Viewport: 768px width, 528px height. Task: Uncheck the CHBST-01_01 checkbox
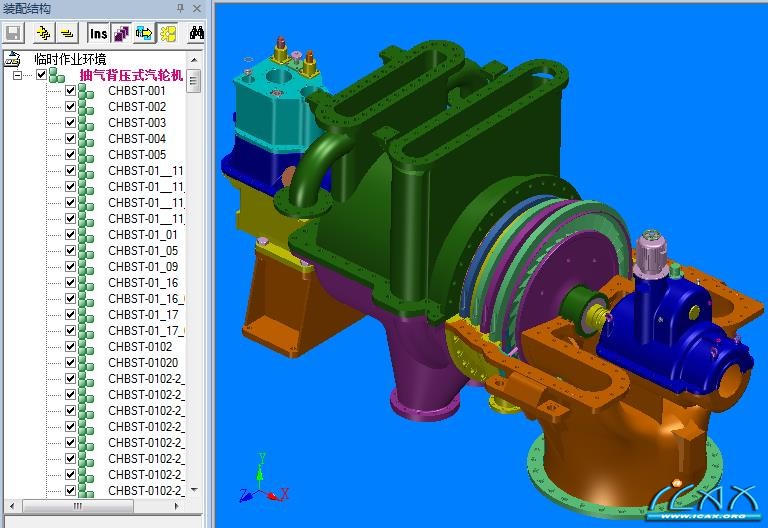[71, 234]
